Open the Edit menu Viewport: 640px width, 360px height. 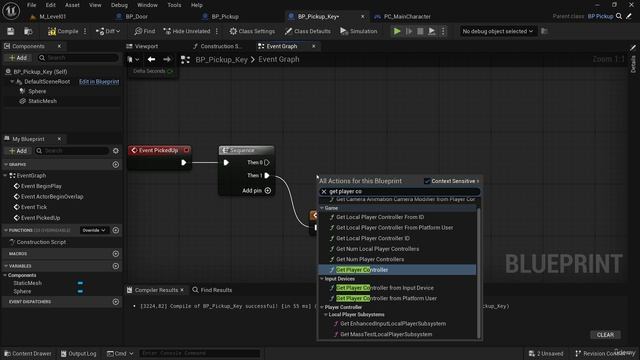[51, 5]
